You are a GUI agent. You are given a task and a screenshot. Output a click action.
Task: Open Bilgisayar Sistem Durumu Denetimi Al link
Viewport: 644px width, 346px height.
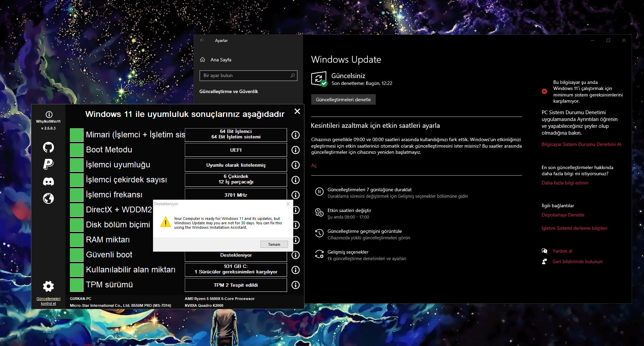click(581, 144)
